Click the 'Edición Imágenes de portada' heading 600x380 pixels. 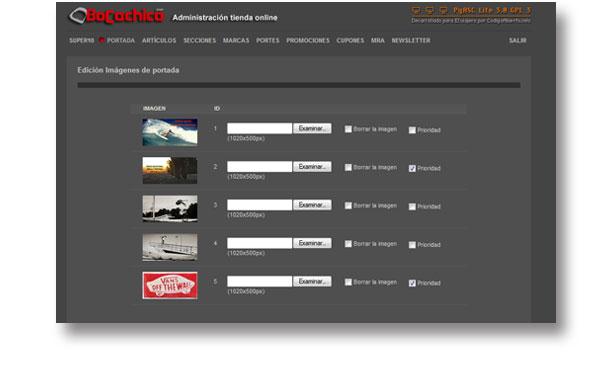(128, 70)
